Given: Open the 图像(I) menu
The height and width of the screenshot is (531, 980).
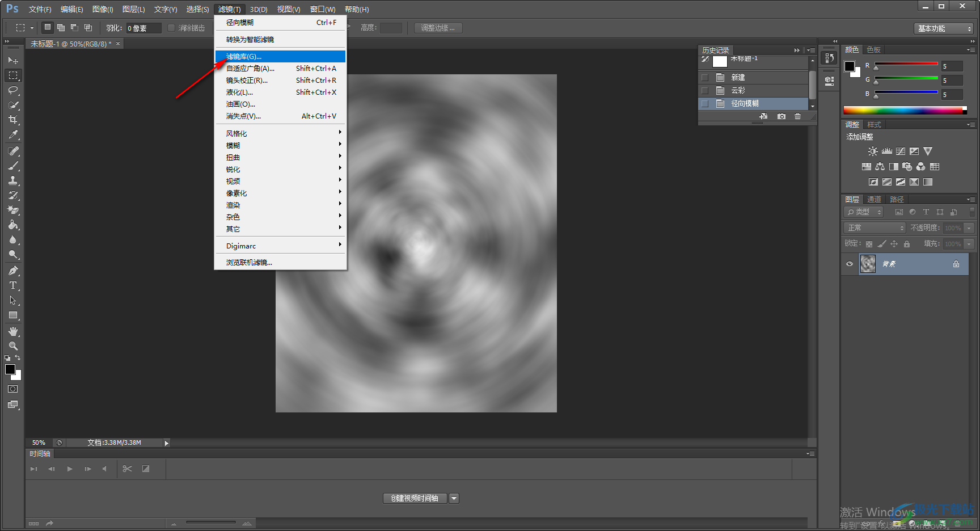Looking at the screenshot, I should coord(103,9).
